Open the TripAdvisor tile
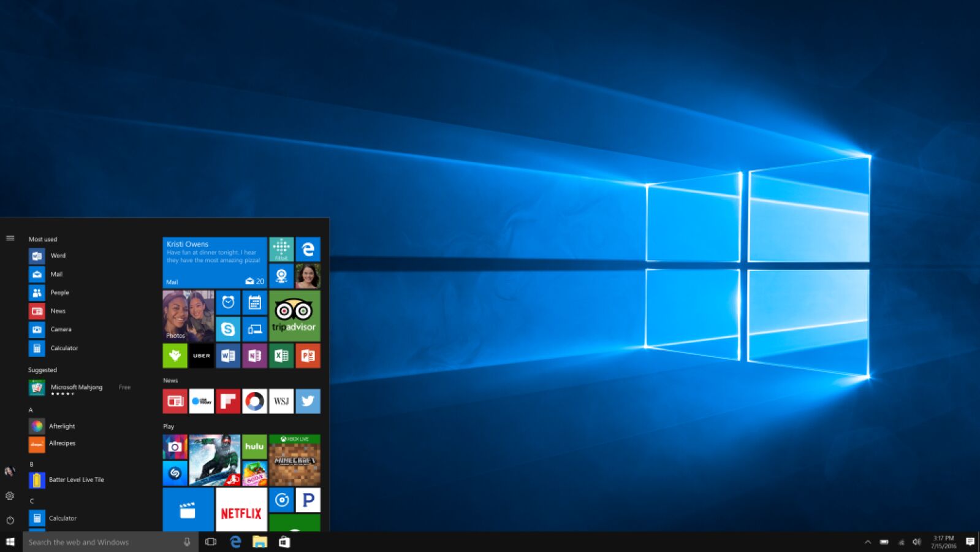Image resolution: width=980 pixels, height=552 pixels. [294, 315]
